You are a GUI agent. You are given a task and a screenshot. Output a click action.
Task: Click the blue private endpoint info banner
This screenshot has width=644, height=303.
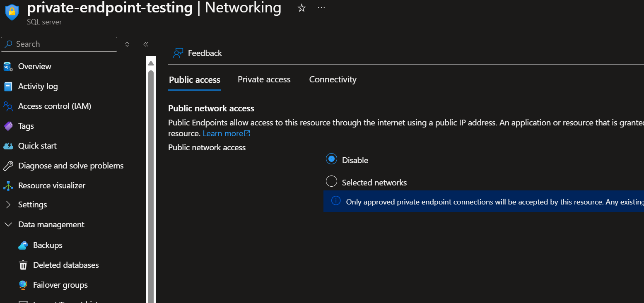coord(484,201)
